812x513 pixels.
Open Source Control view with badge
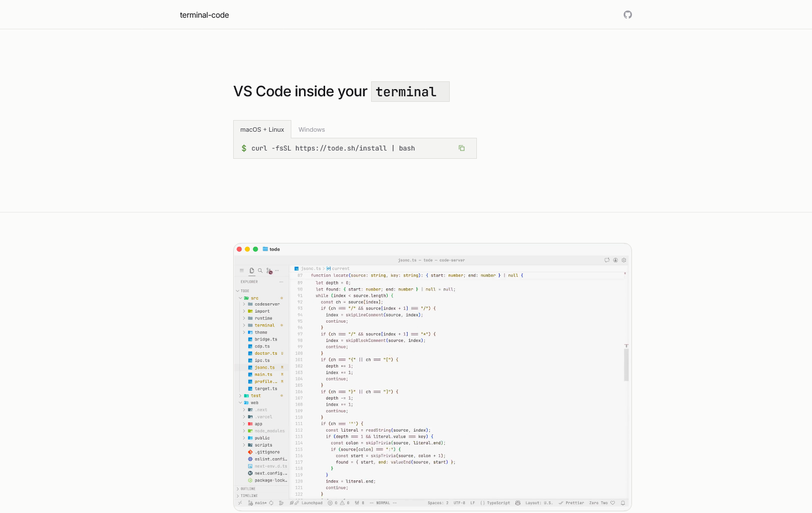tap(269, 271)
